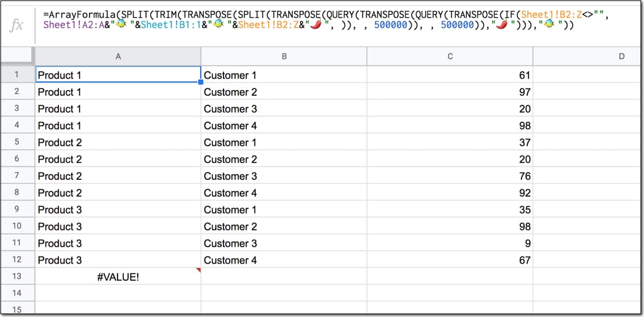Click Customer 1 in row 9

tap(230, 210)
